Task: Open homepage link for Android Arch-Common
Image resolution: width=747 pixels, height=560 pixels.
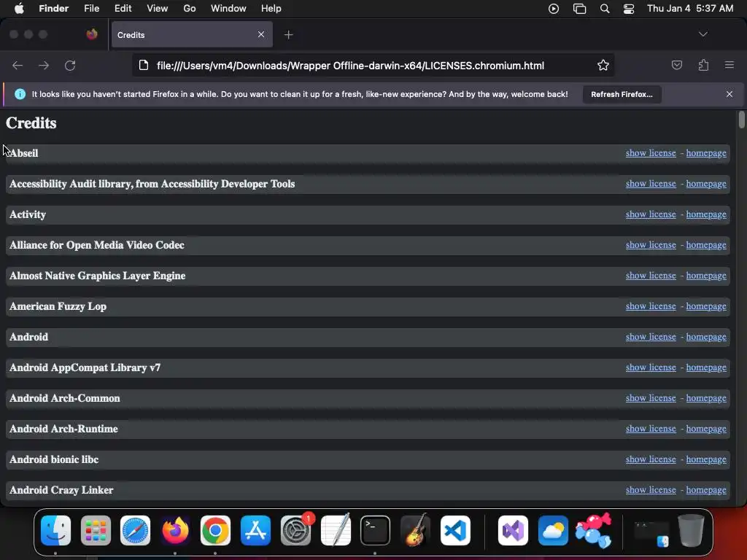Action: (706, 398)
